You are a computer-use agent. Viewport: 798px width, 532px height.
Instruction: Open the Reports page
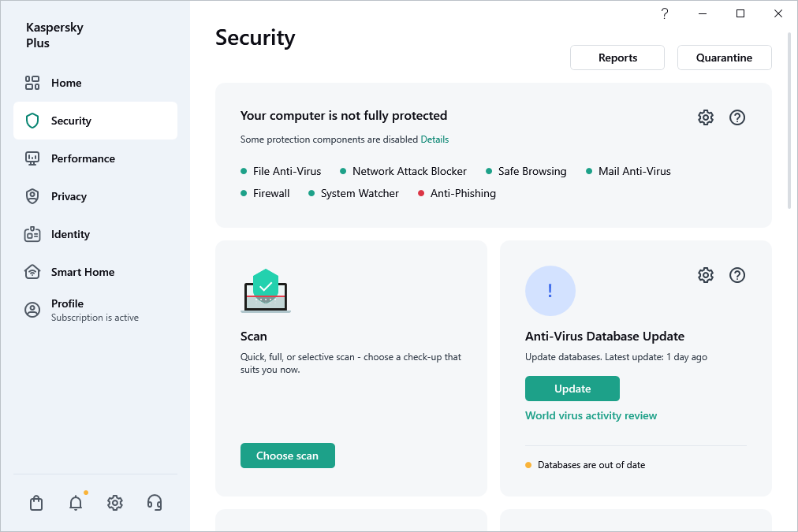pyautogui.click(x=617, y=57)
